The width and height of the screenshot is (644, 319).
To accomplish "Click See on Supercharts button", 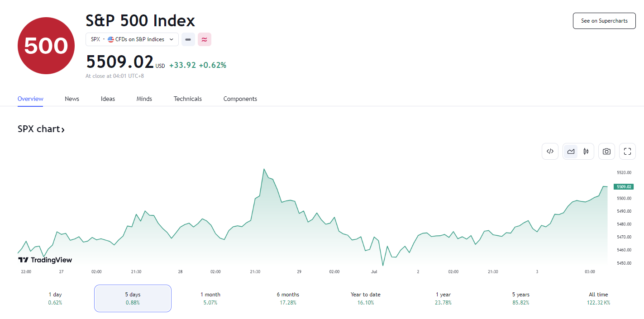I will [x=604, y=21].
